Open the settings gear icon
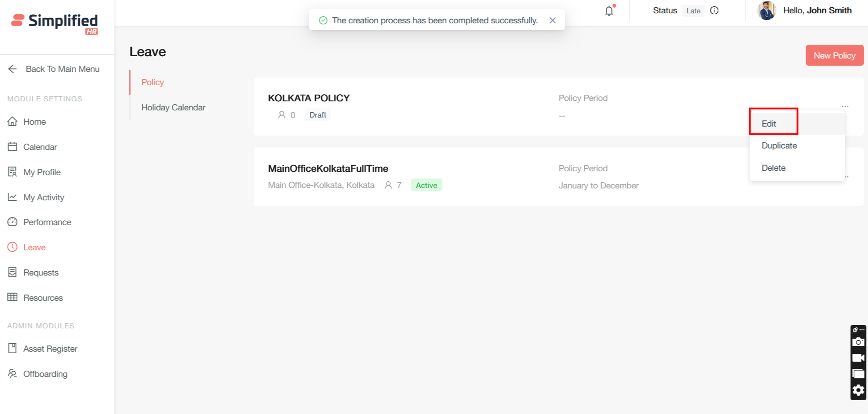The height and width of the screenshot is (414, 868). [858, 390]
